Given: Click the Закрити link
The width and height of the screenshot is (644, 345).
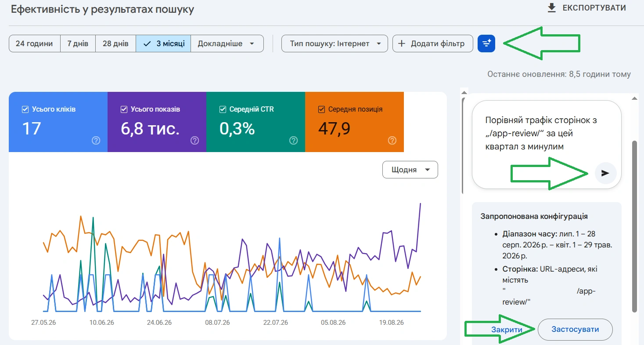Looking at the screenshot, I should point(507,330).
